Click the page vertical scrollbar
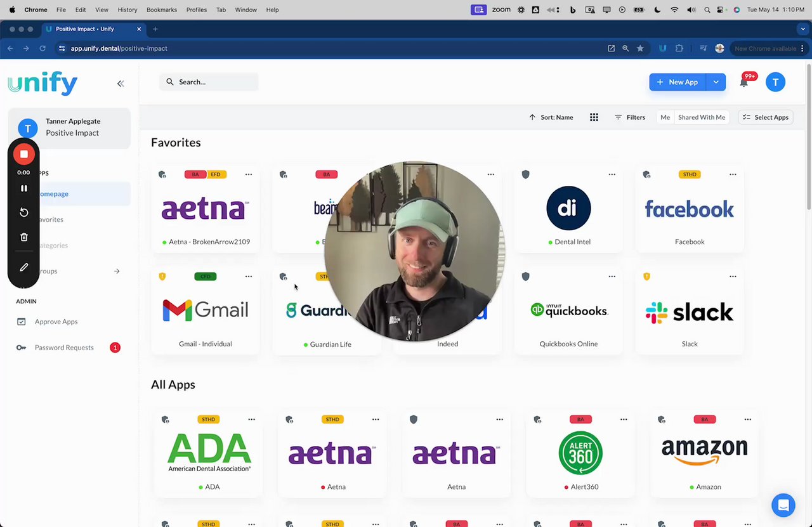Image resolution: width=812 pixels, height=527 pixels. point(809,136)
